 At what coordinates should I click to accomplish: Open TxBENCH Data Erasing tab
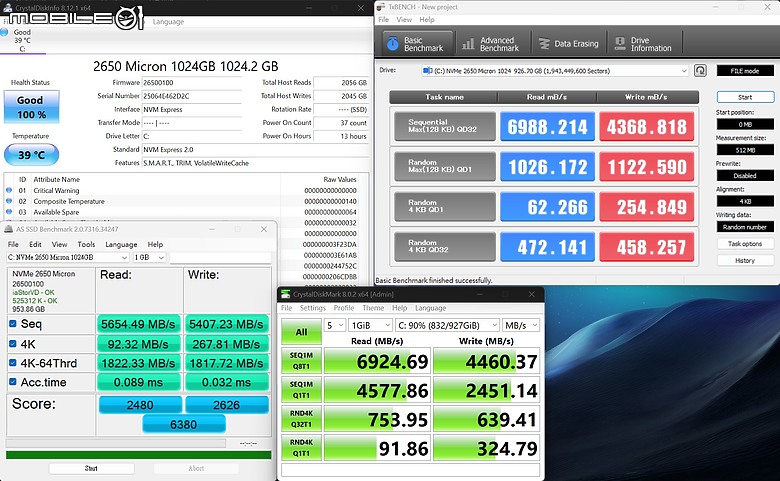point(569,44)
